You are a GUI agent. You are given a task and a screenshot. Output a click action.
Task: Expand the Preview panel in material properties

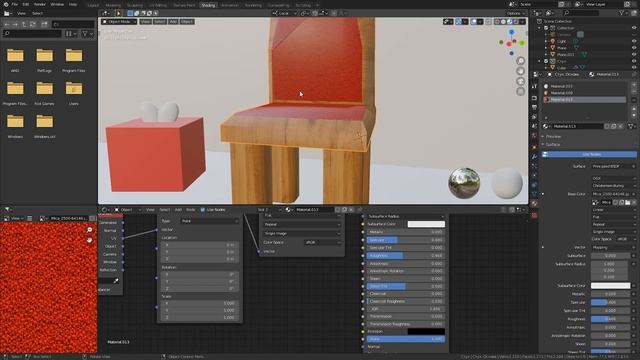553,136
